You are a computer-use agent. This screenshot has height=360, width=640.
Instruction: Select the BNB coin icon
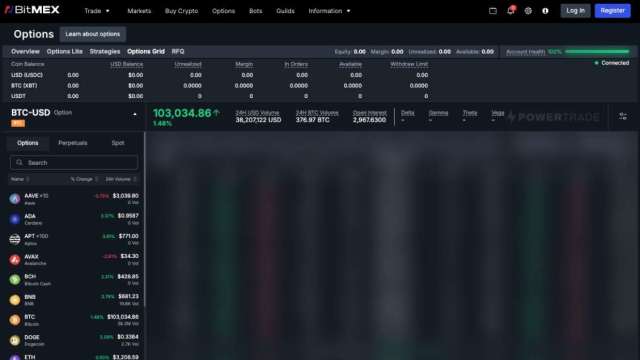(x=15, y=300)
